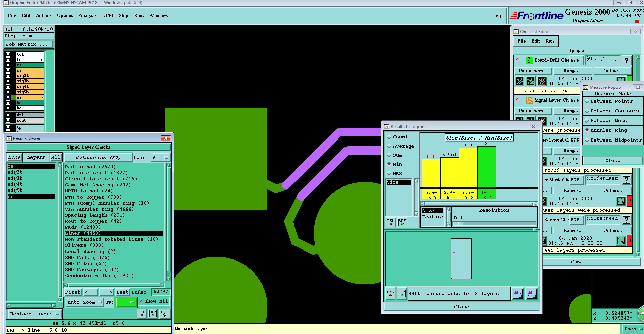The image size is (644, 334).
Task: Open the Analysis menu
Action: click(x=88, y=16)
